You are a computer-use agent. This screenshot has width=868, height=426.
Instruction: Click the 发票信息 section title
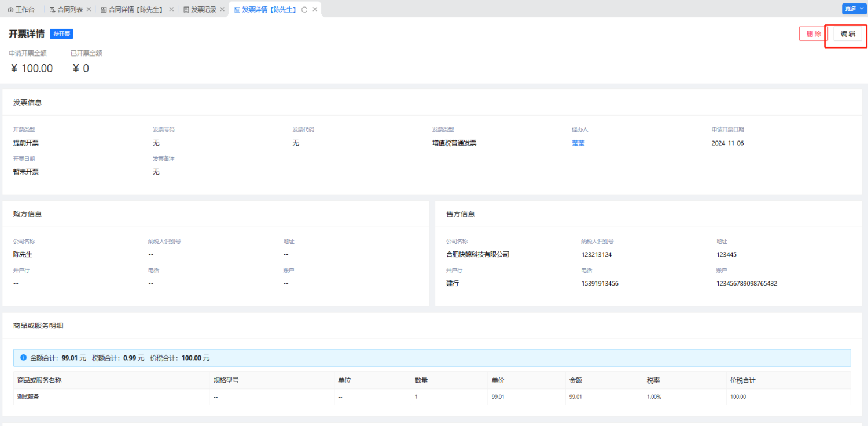click(27, 102)
